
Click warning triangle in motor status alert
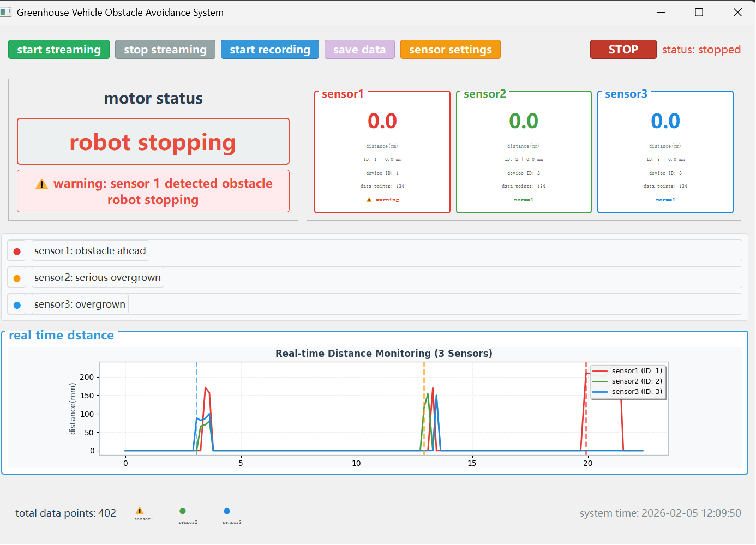pyautogui.click(x=42, y=184)
